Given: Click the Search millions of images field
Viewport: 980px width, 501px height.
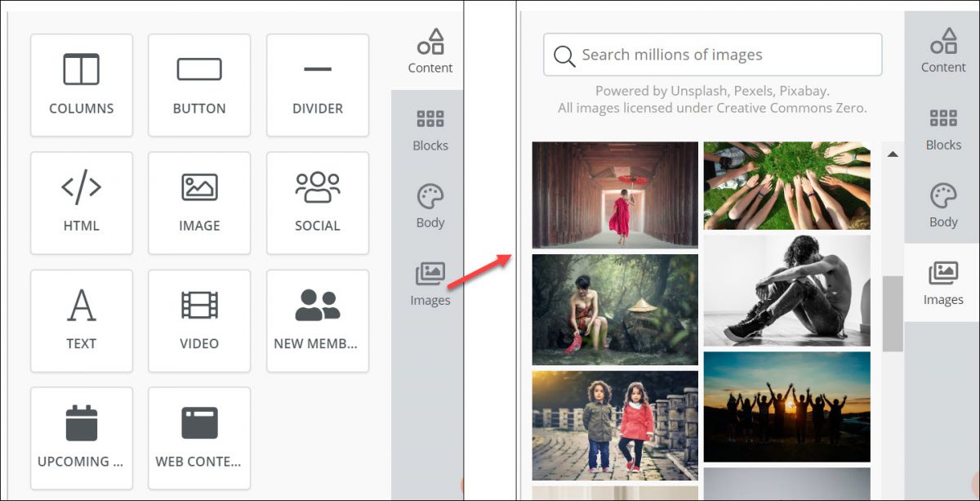Looking at the screenshot, I should [x=712, y=55].
